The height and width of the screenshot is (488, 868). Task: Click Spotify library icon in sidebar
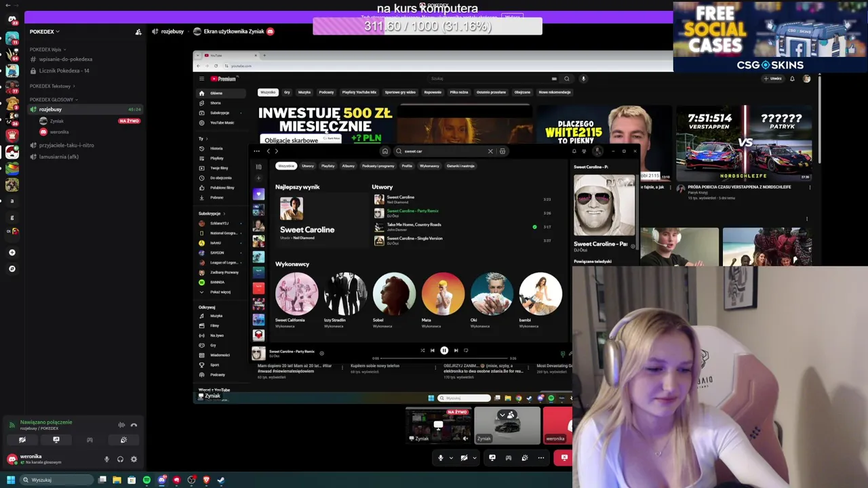point(258,166)
